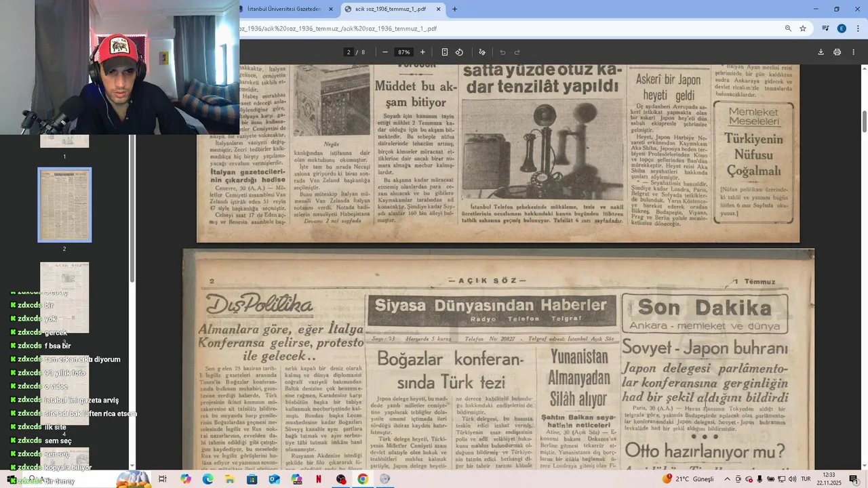Expand the hidden system tray icons chevron
868x488 pixels.
[727, 479]
